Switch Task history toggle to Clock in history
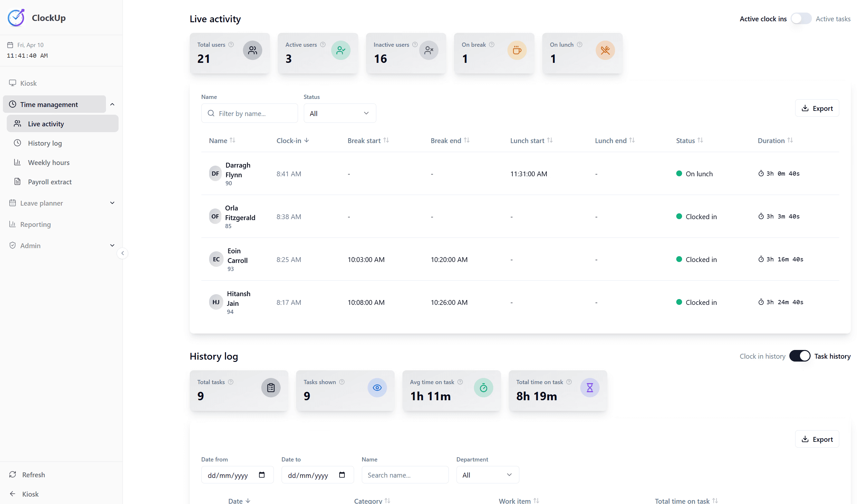This screenshot has width=857, height=504. [x=800, y=356]
